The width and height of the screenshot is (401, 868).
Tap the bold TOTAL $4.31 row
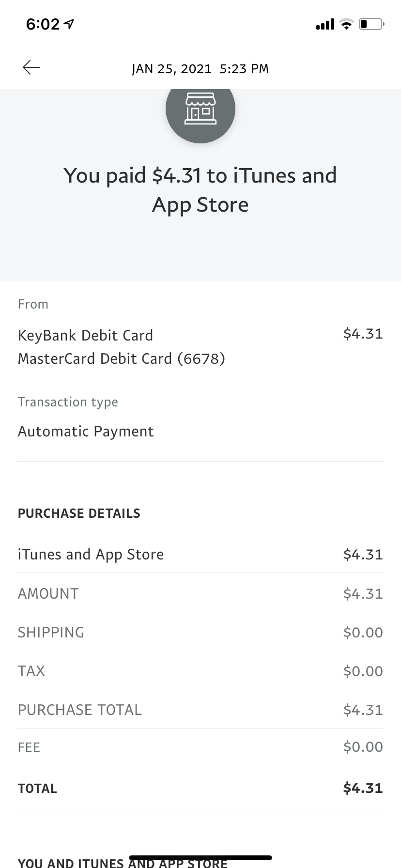pyautogui.click(x=200, y=788)
